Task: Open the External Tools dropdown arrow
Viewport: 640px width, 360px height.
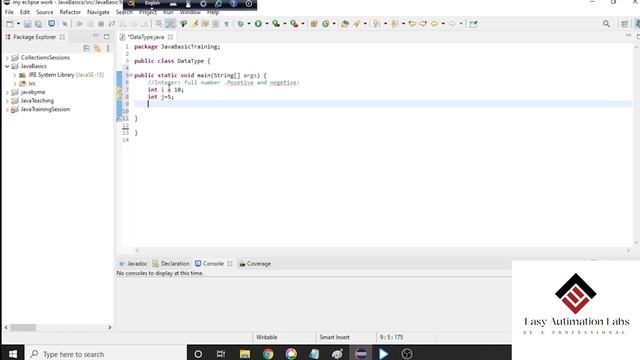Action: (x=303, y=24)
